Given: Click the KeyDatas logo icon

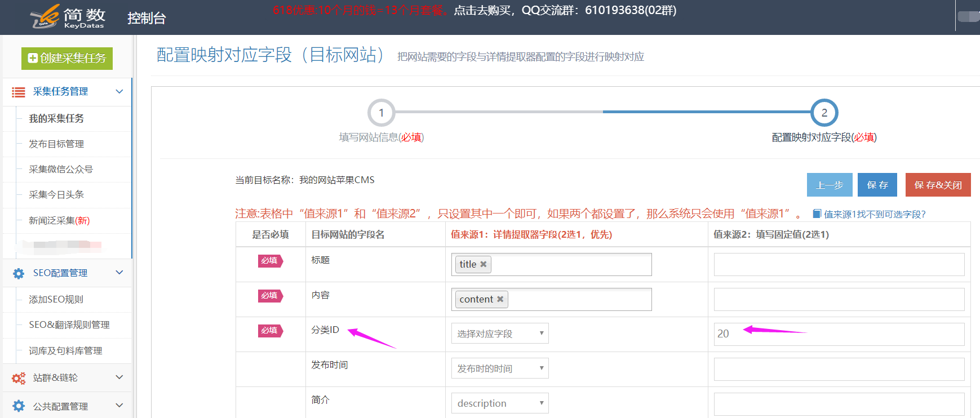Looking at the screenshot, I should coord(45,16).
